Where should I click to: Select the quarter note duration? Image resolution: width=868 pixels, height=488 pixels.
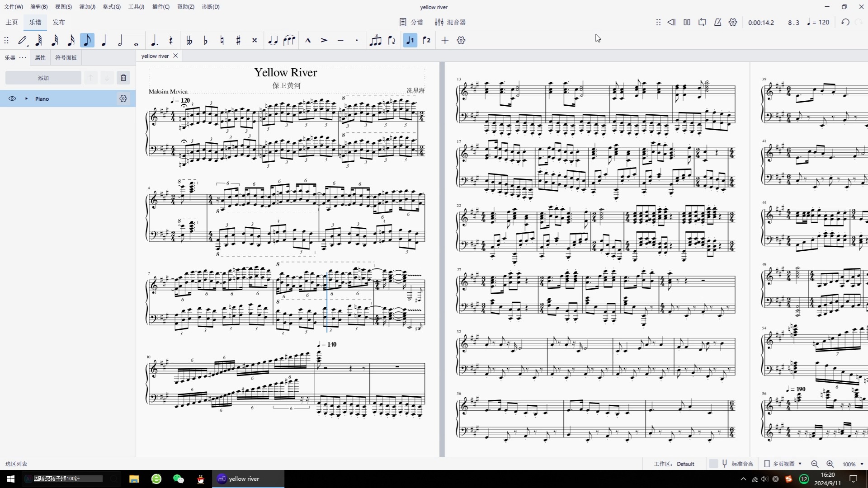[x=104, y=40]
